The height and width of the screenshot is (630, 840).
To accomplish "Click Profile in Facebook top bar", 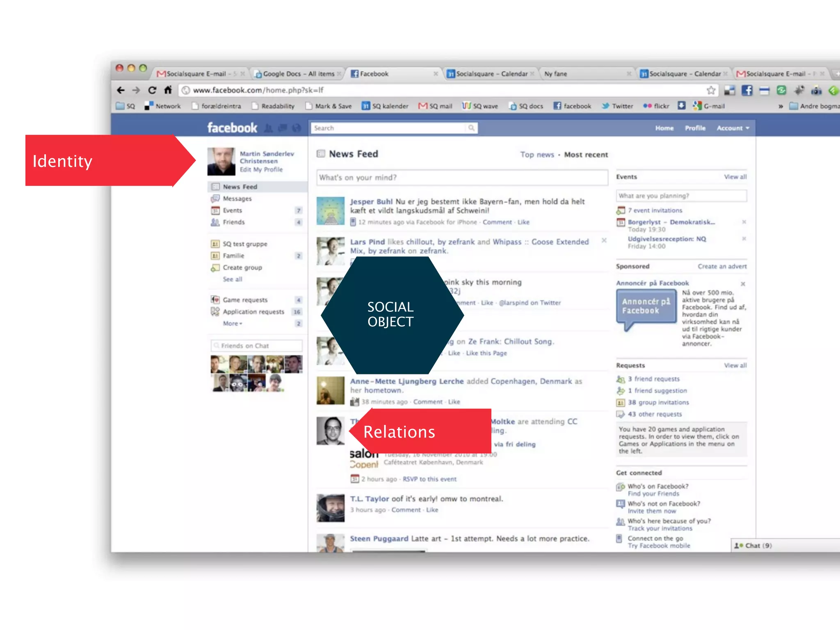I will (695, 128).
